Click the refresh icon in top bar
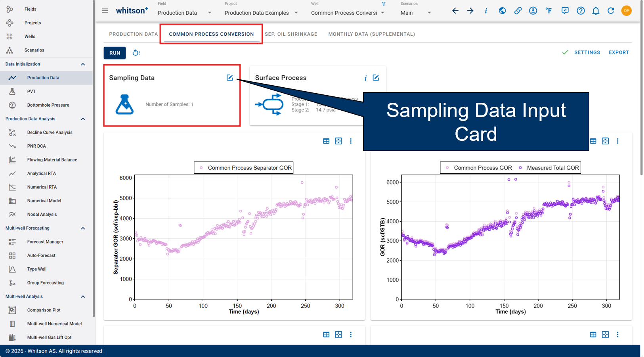The image size is (644, 357). coord(611,11)
